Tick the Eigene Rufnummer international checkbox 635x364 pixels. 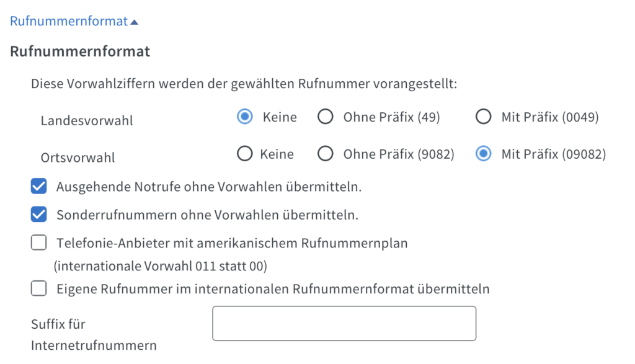(x=39, y=288)
